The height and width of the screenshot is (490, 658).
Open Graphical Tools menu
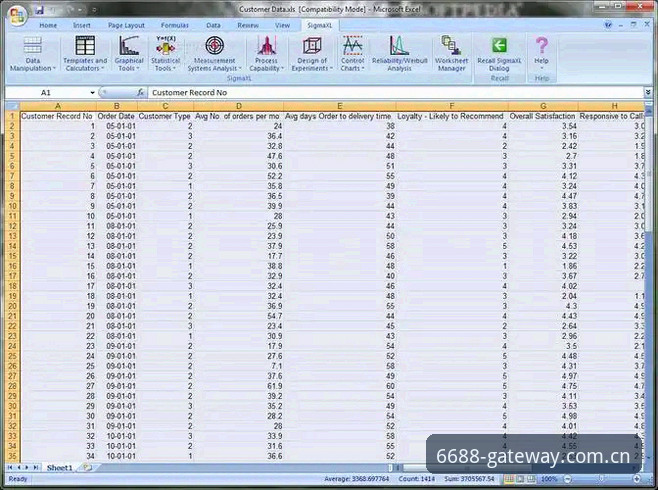click(x=129, y=54)
